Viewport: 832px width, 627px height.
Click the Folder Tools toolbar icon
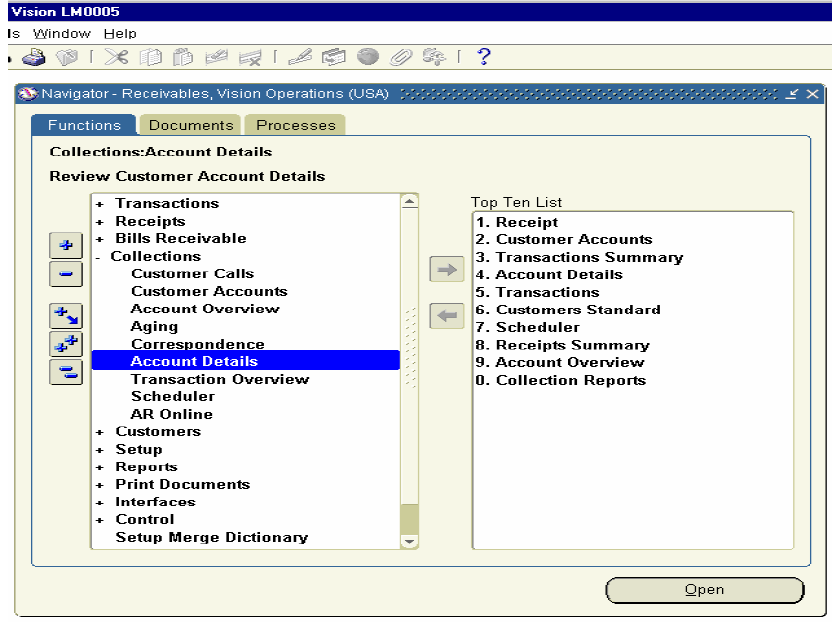click(434, 57)
